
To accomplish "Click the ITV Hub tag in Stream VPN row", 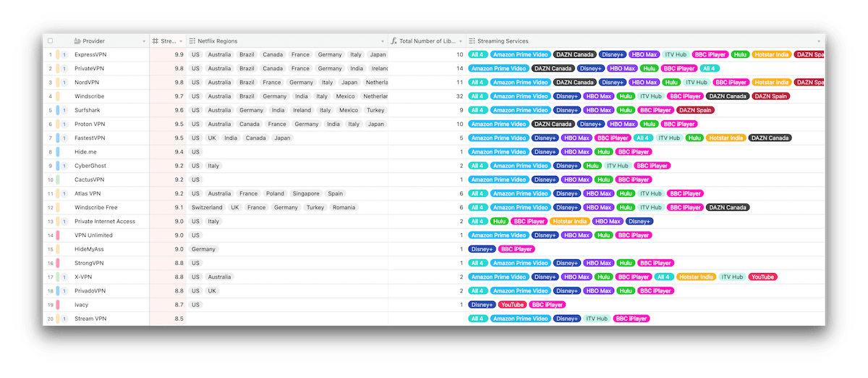I will (x=597, y=319).
